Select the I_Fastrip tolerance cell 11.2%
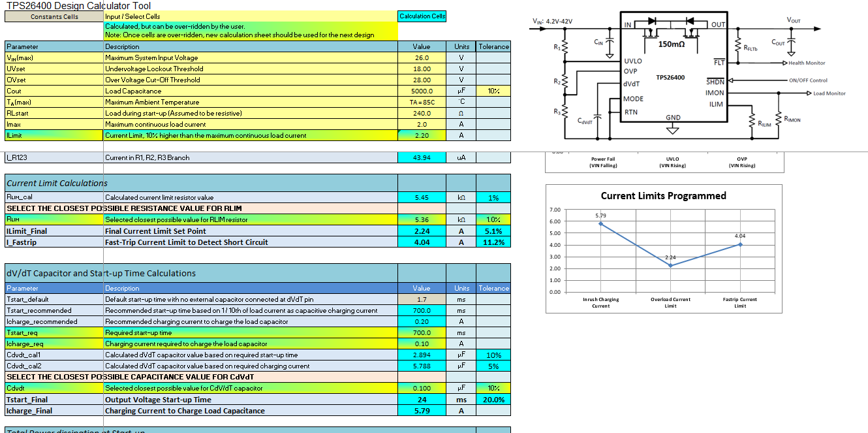 point(493,242)
